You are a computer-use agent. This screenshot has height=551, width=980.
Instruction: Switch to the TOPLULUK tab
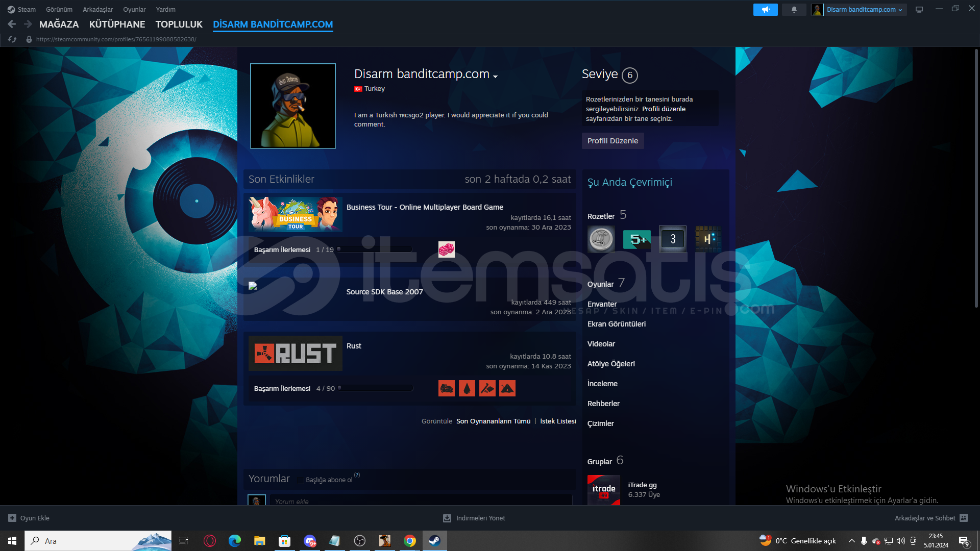[x=179, y=24]
